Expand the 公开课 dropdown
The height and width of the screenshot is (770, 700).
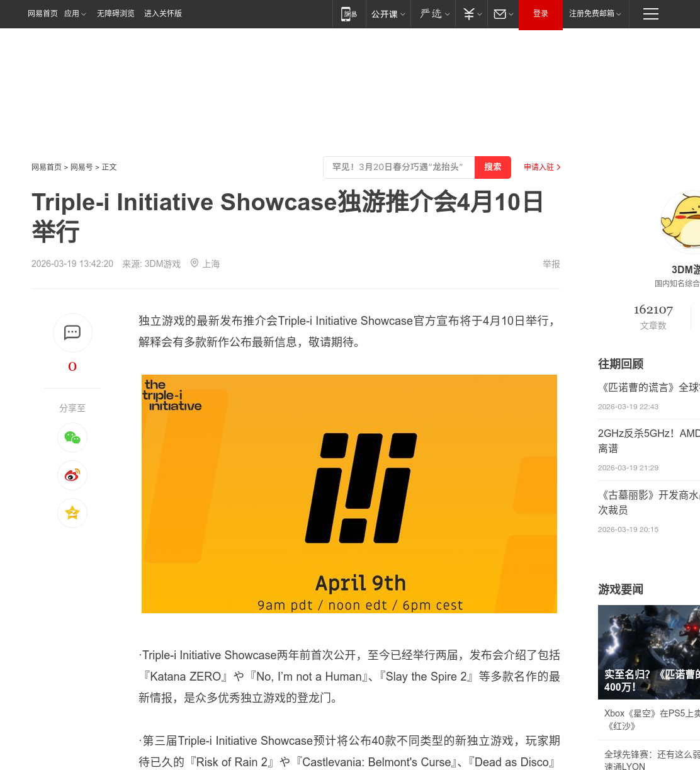[388, 14]
